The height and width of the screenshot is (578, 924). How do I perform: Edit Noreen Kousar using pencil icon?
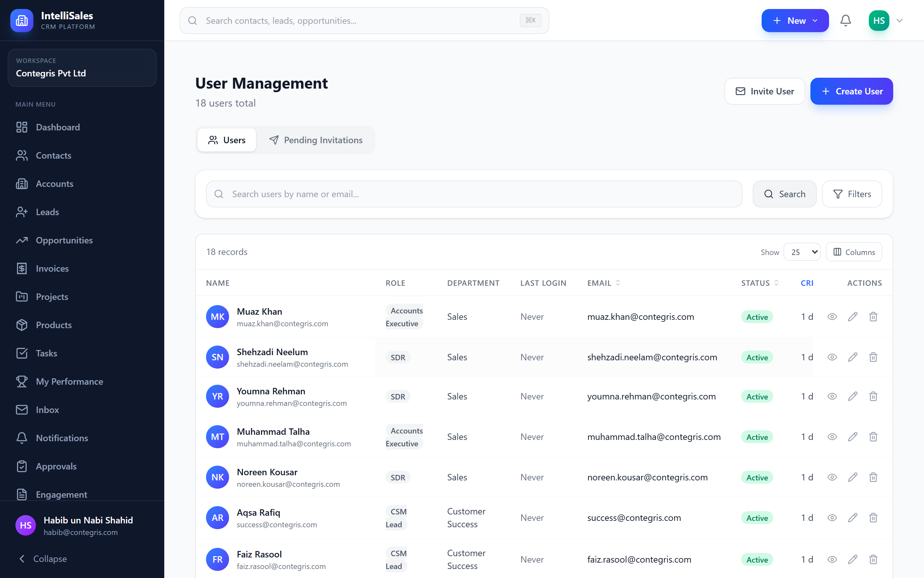pos(852,477)
